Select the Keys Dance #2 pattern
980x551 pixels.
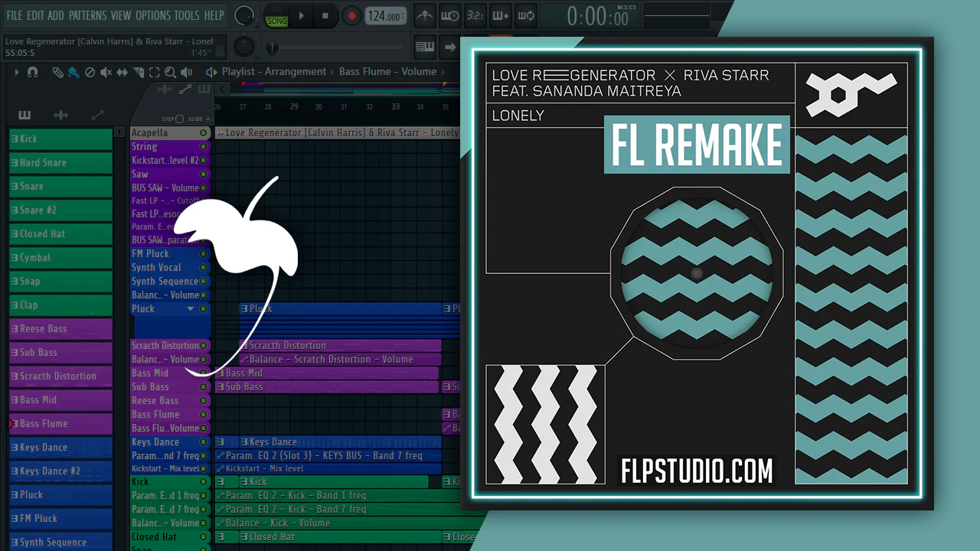(x=60, y=471)
